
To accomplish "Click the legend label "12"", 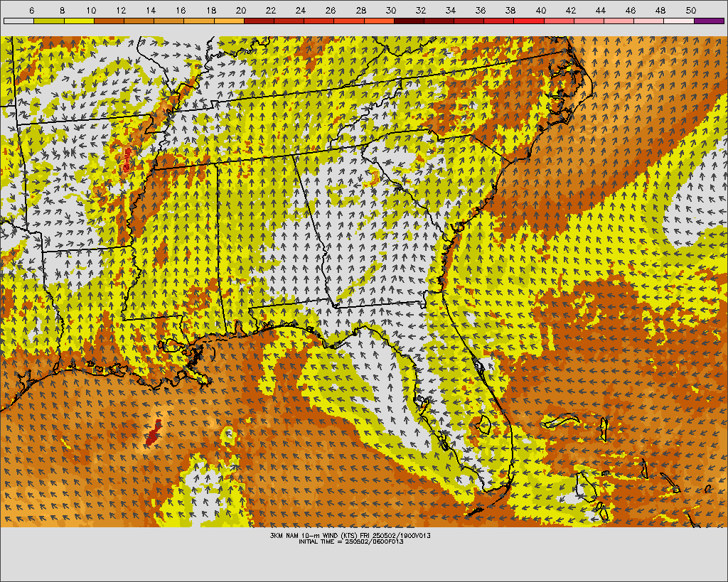I will click(121, 10).
